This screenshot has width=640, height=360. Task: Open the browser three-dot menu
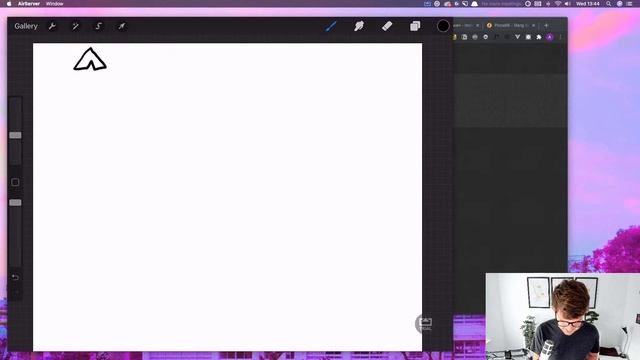click(560, 37)
